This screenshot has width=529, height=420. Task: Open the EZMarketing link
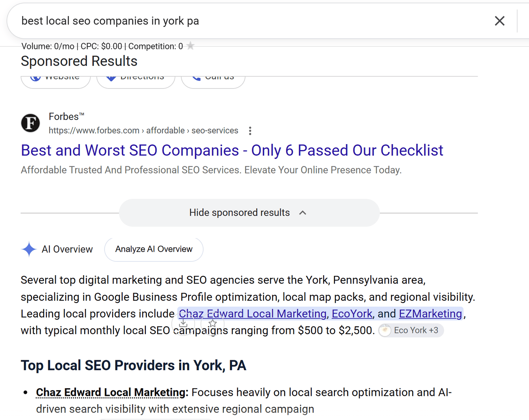pos(430,314)
